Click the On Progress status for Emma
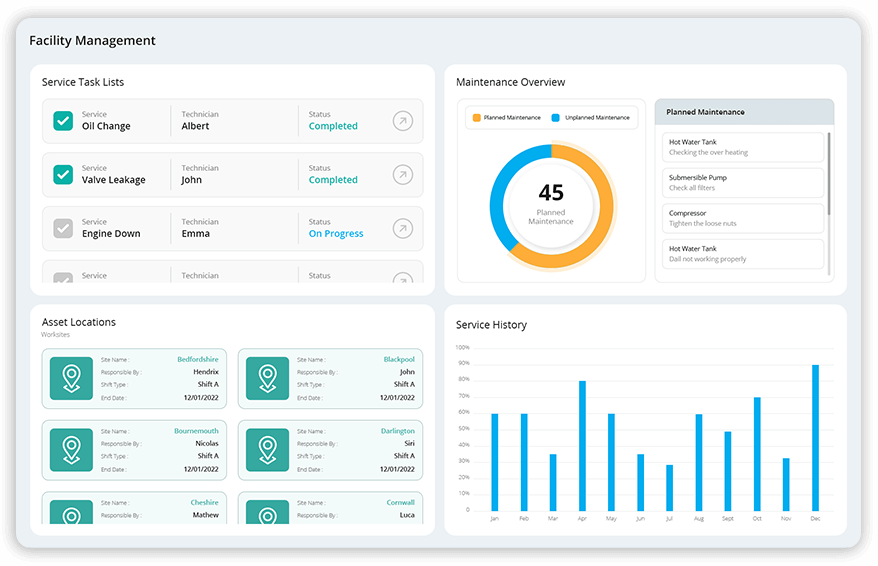The image size is (878, 566). (336, 234)
